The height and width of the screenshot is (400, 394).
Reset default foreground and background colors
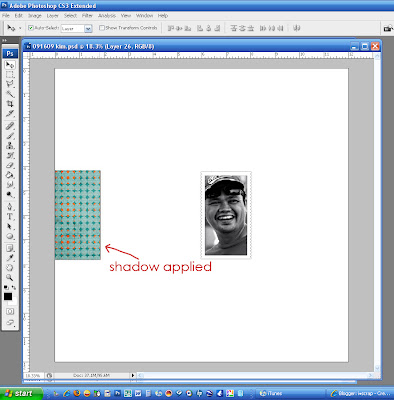[x=6, y=287]
